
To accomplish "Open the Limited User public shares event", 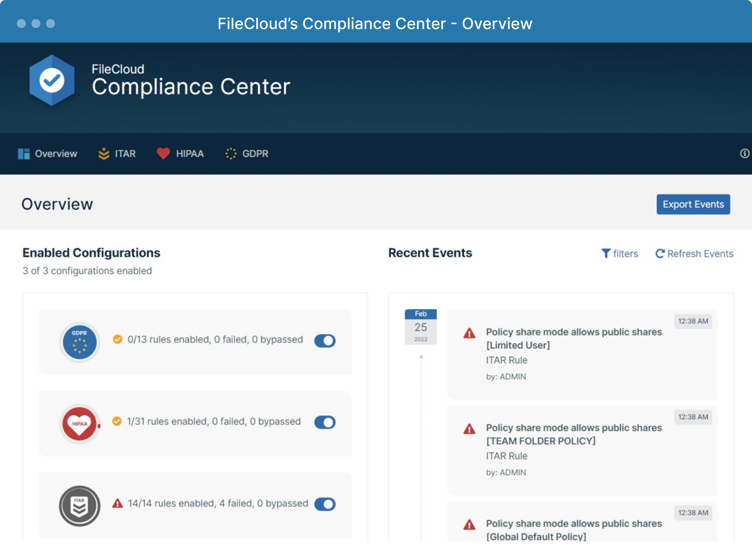I will click(582, 354).
